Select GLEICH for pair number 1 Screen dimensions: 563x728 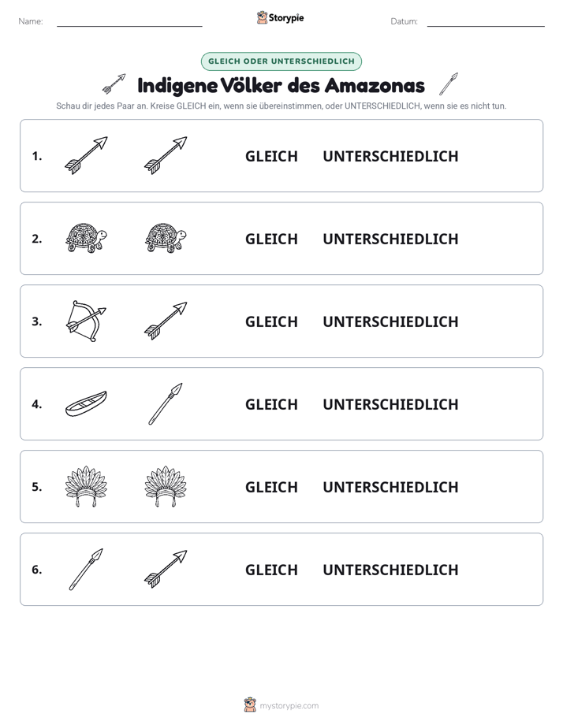coord(271,157)
